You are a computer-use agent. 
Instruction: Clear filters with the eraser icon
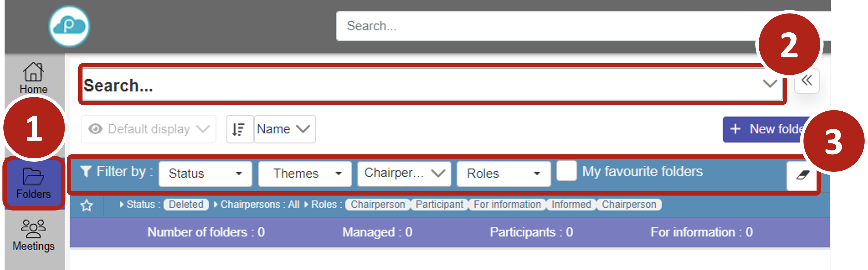[x=802, y=175]
